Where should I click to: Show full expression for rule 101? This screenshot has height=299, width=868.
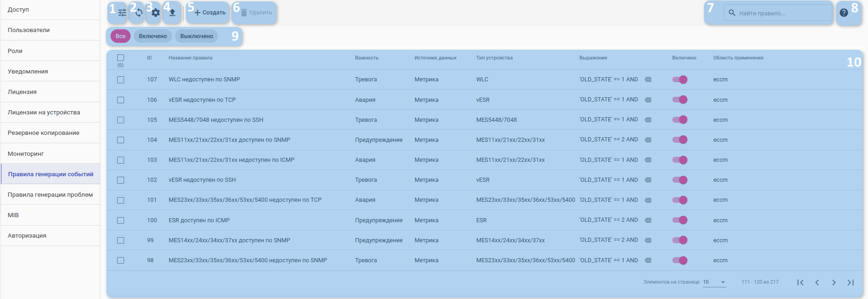point(648,200)
